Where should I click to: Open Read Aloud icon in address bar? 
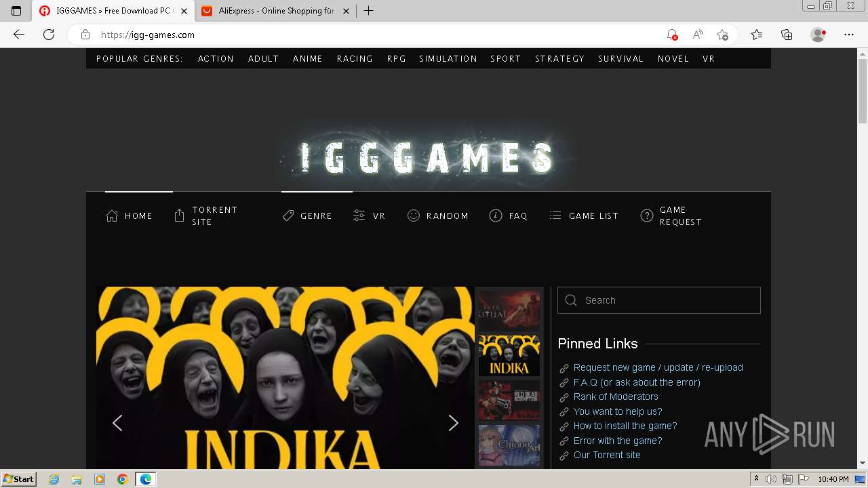(697, 35)
